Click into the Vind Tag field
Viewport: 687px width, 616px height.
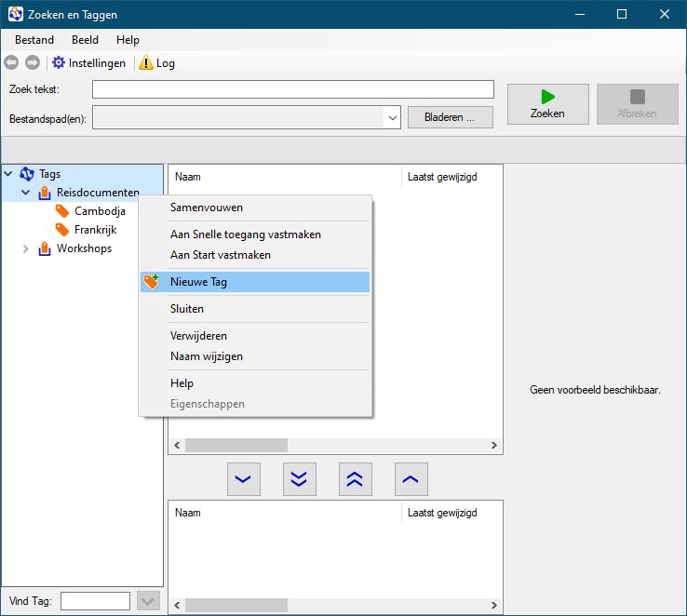(x=95, y=601)
